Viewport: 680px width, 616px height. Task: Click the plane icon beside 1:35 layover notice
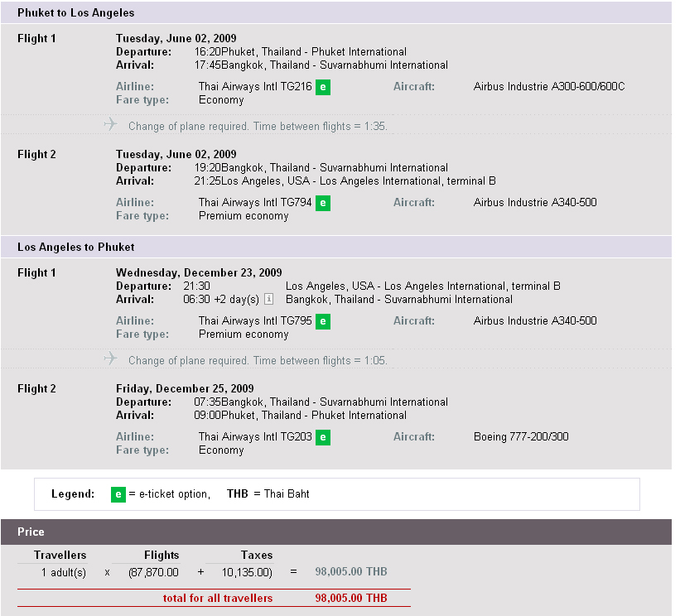(111, 124)
